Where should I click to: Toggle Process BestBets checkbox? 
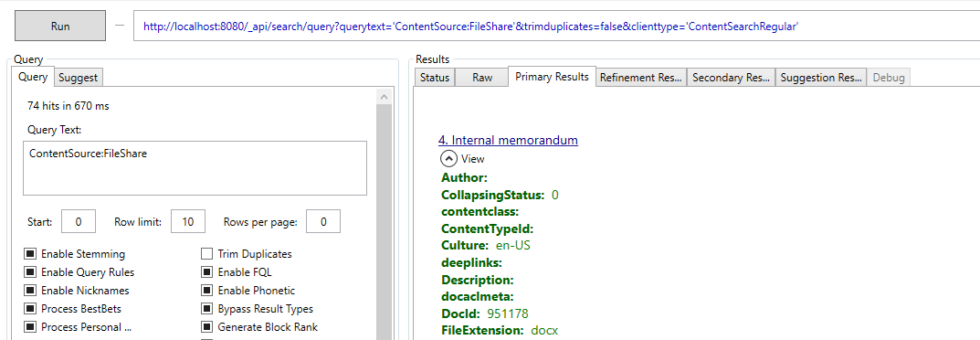point(30,308)
